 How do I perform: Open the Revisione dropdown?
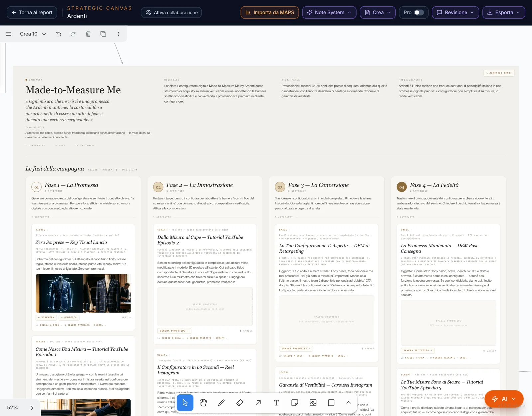(x=455, y=13)
